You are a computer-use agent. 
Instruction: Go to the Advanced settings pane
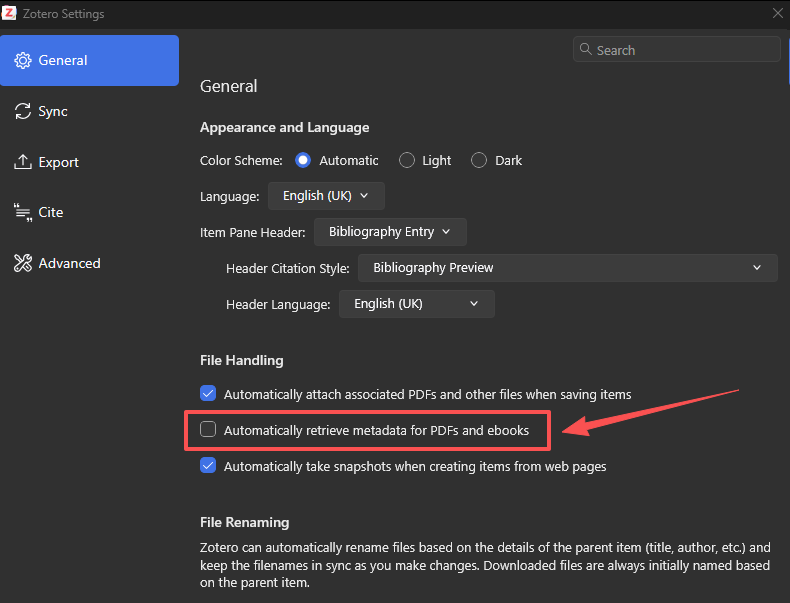(x=89, y=263)
